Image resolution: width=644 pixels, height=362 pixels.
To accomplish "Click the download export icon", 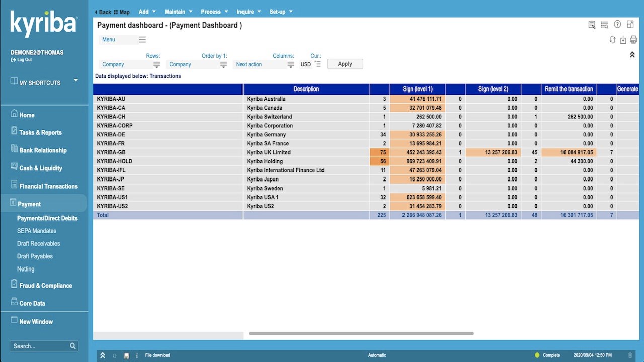I will tap(623, 40).
